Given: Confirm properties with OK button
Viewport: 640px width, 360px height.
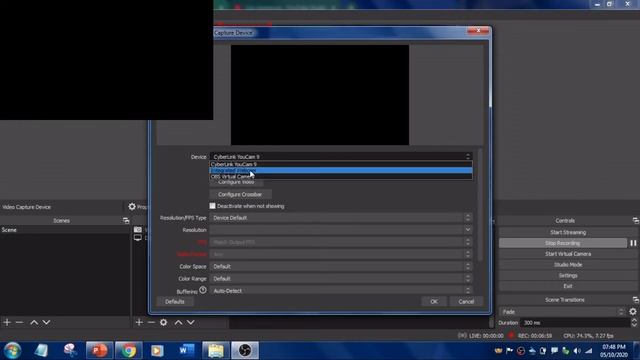Looking at the screenshot, I should pyautogui.click(x=433, y=302).
